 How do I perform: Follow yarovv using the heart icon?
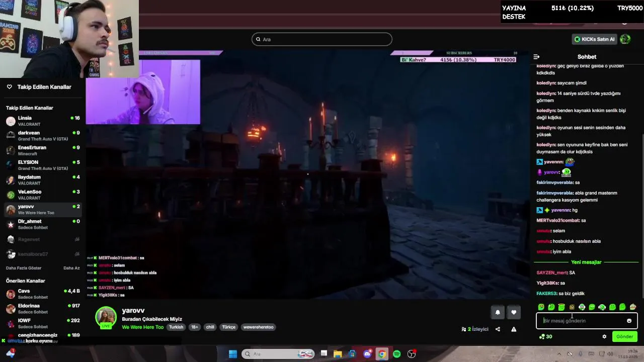(514, 312)
